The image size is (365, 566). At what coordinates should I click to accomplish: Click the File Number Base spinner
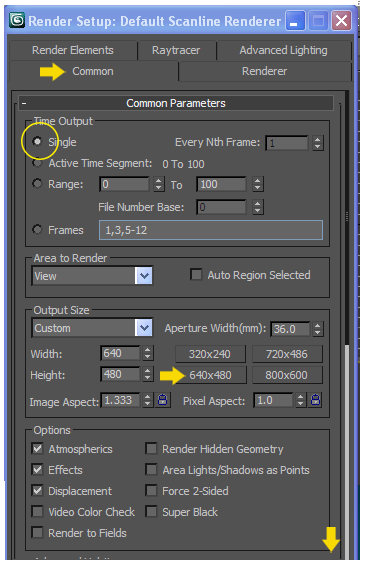click(257, 207)
